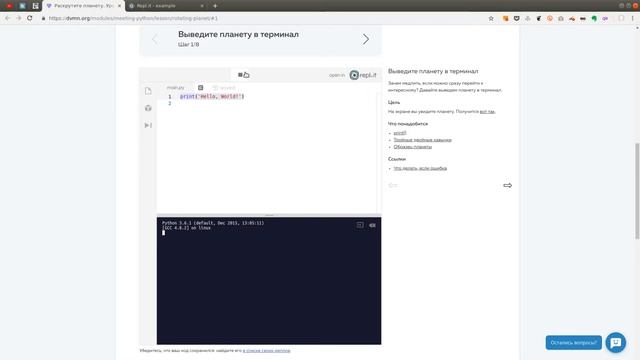Click the 'Остались вопросы?' button

(573, 342)
